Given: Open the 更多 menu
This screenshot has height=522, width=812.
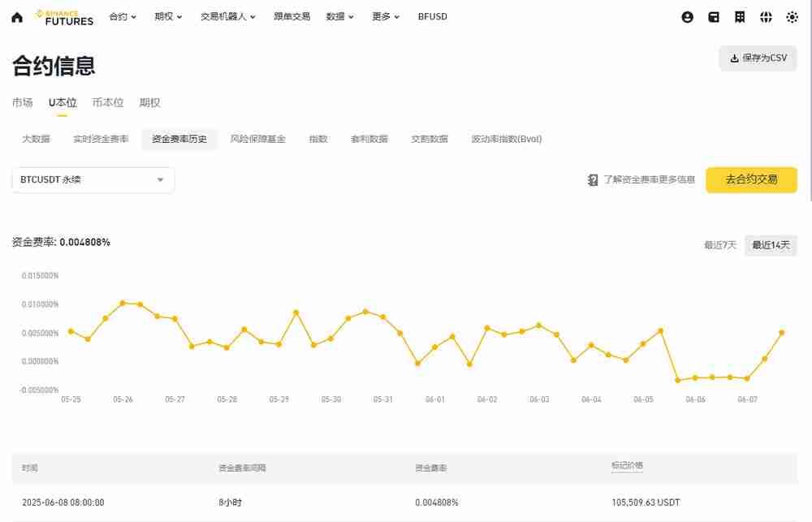Looking at the screenshot, I should tap(381, 16).
